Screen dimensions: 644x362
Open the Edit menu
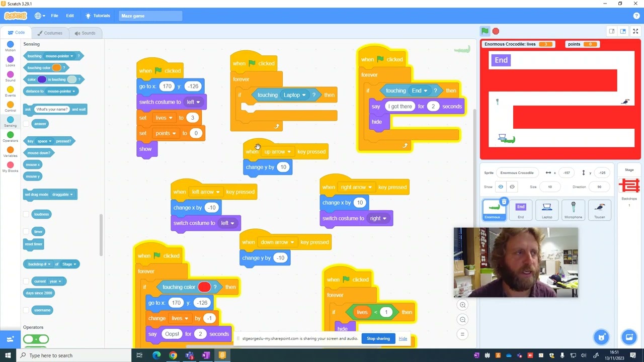point(70,16)
